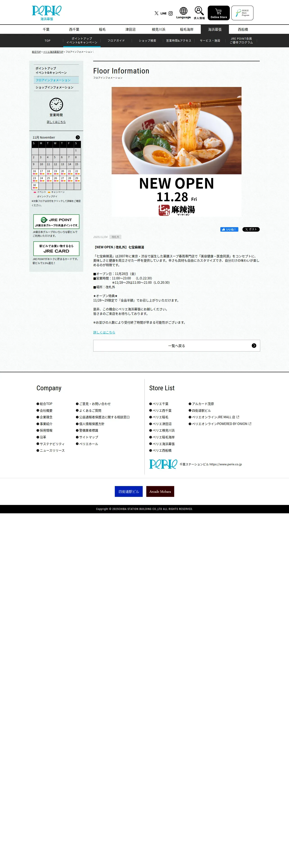
Task: Click the X ポスト share button
Action: (251, 229)
